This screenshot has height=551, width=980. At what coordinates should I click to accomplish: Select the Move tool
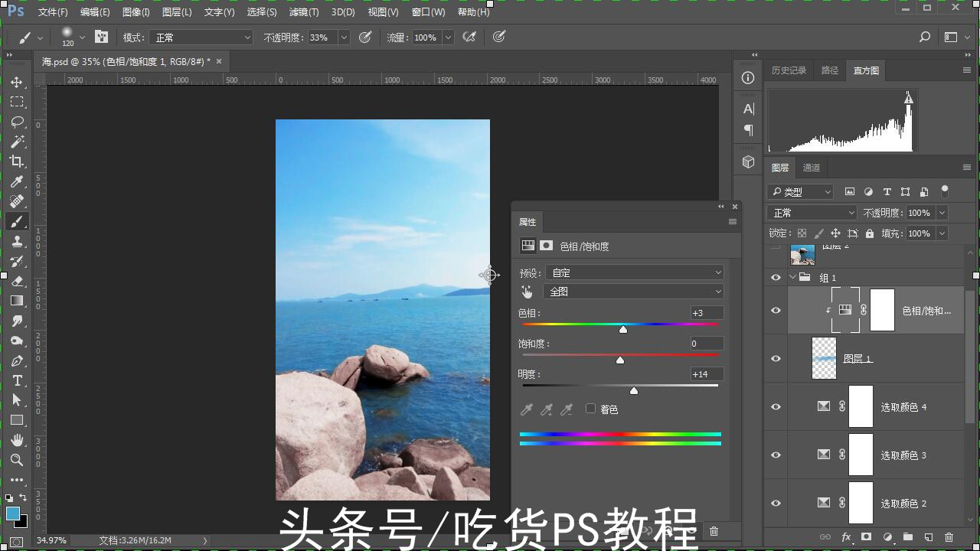(17, 81)
